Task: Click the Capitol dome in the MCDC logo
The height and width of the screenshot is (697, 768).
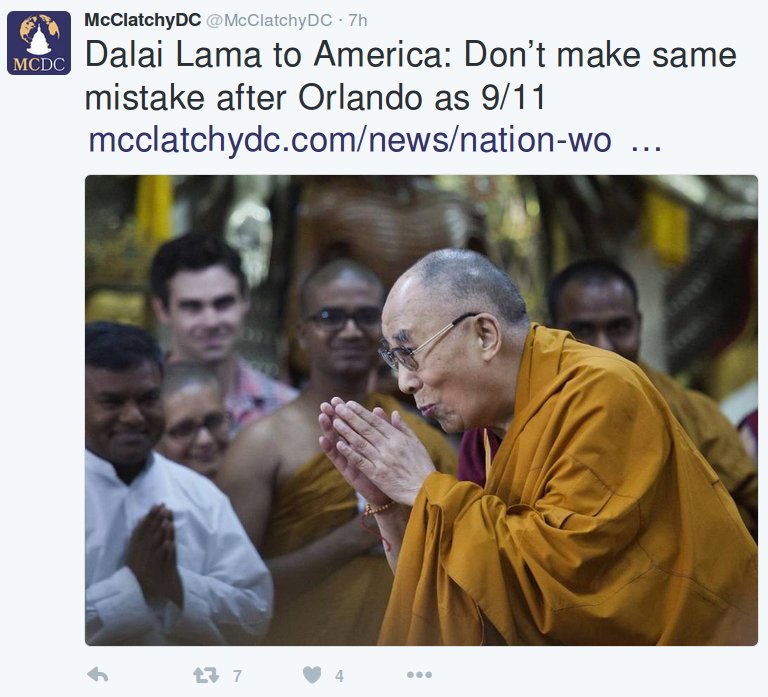Action: 39,39
